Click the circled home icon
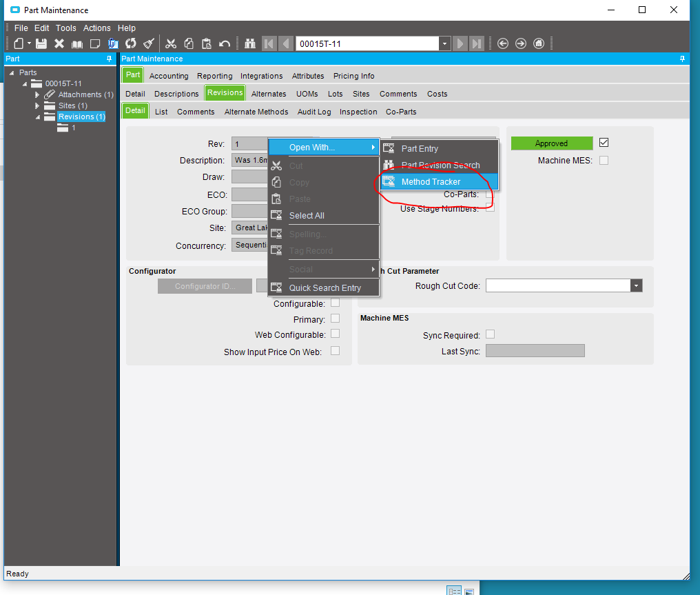700x595 pixels. (539, 43)
